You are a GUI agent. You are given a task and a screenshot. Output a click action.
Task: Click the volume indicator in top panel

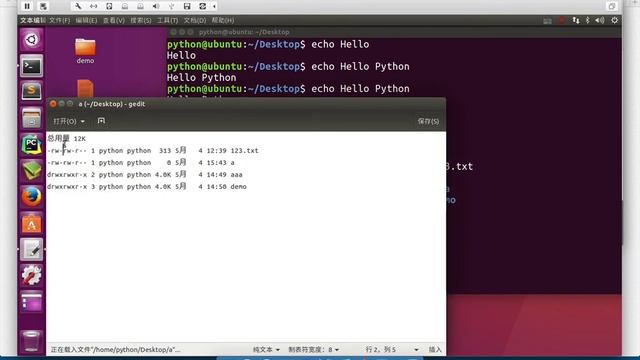[x=600, y=20]
